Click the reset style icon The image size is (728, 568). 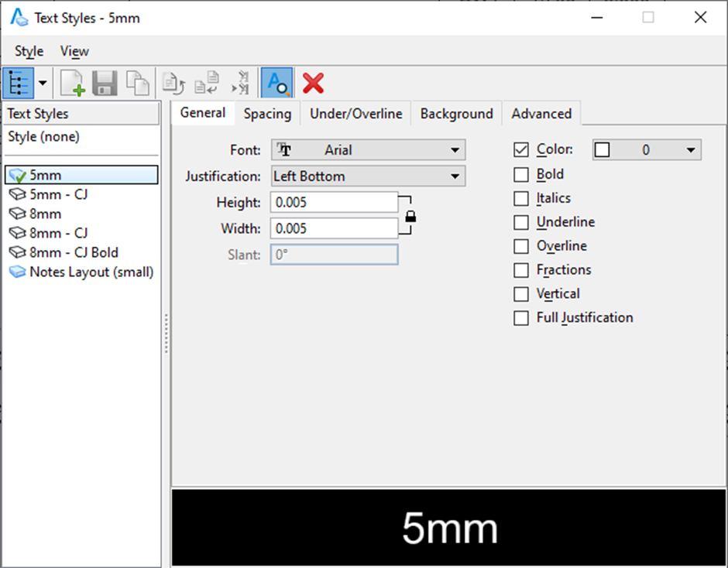pyautogui.click(x=207, y=83)
